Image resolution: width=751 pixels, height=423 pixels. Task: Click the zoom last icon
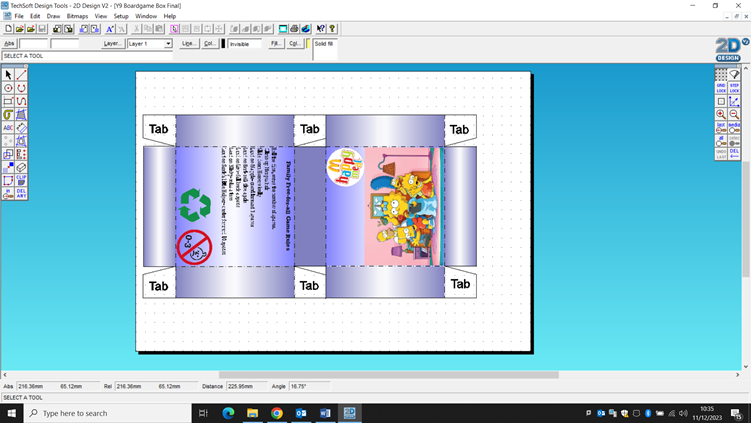(x=721, y=127)
